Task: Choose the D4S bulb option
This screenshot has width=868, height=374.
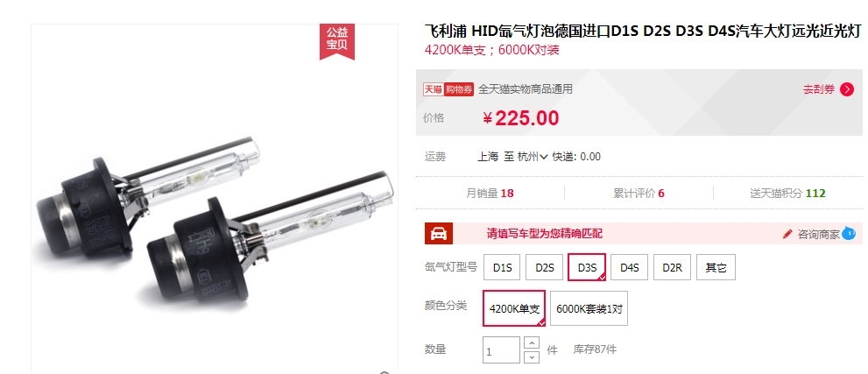Action: (x=630, y=268)
